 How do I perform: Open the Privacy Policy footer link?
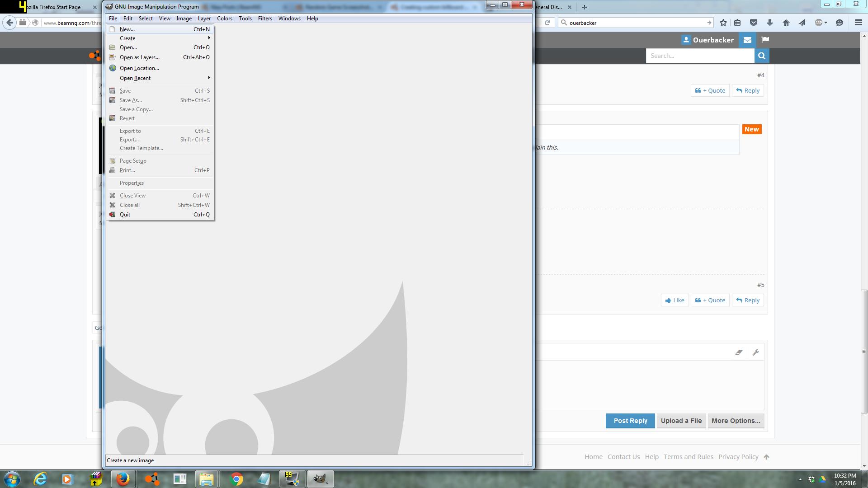click(738, 457)
